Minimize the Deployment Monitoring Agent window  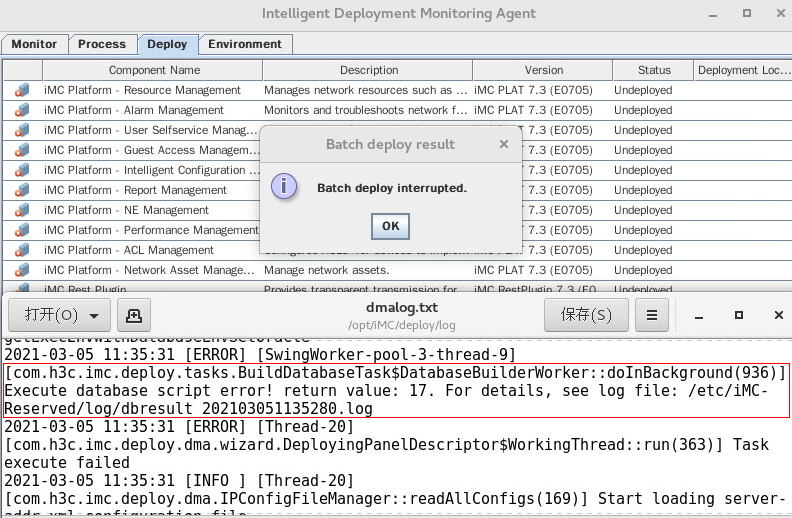pyautogui.click(x=713, y=15)
